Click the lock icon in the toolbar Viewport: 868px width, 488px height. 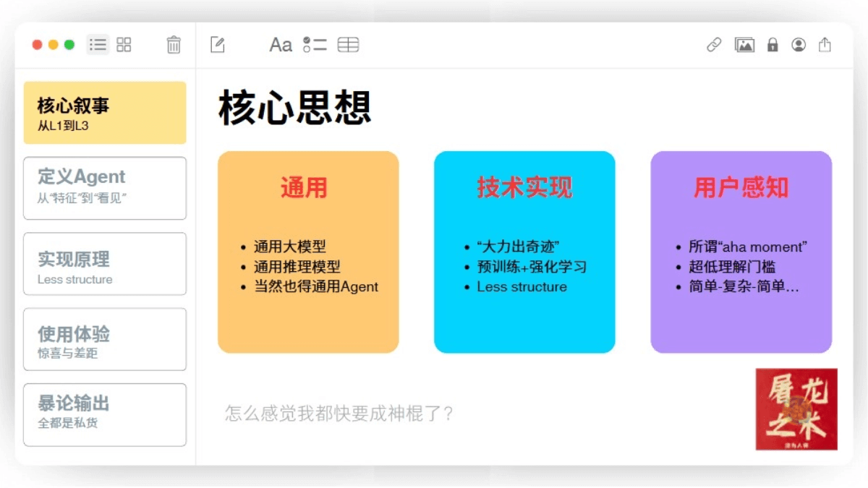(x=772, y=44)
